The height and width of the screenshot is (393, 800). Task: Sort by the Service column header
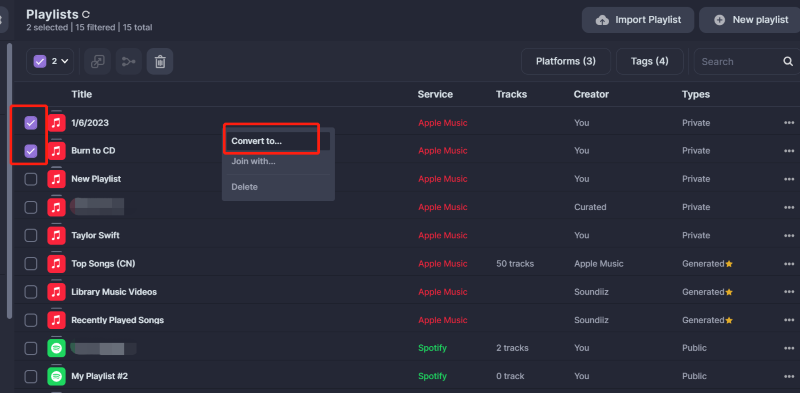[435, 94]
